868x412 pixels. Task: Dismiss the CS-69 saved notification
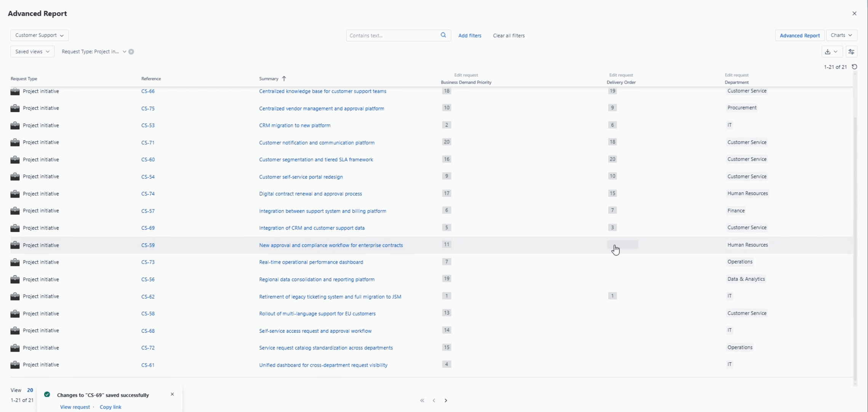[172, 394]
